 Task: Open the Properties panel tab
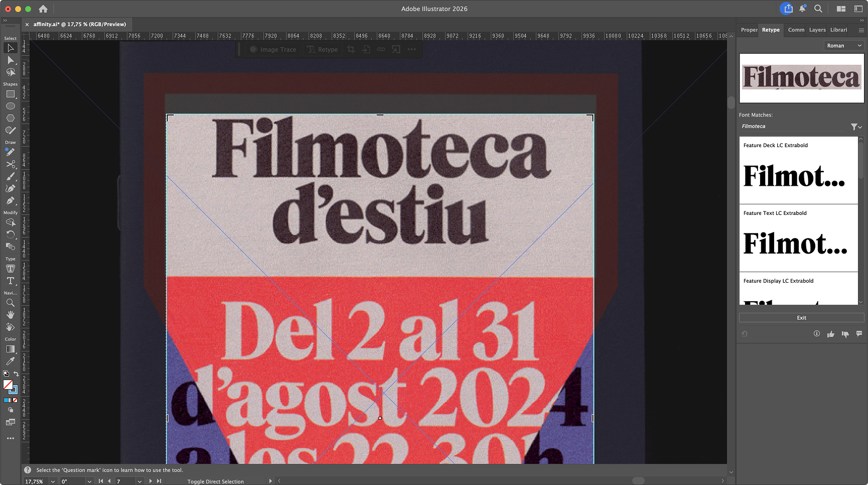point(749,30)
